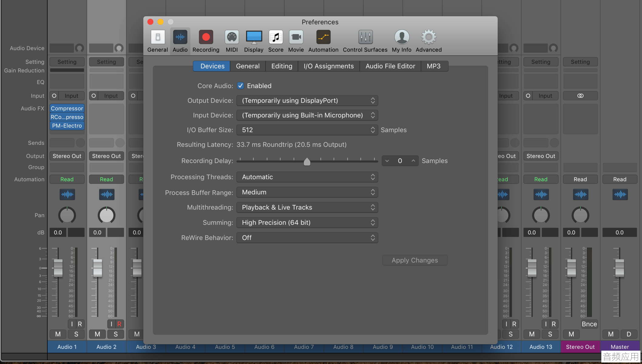The width and height of the screenshot is (642, 364).
Task: Click Audio 13 channel waveform track icon
Action: [541, 194]
